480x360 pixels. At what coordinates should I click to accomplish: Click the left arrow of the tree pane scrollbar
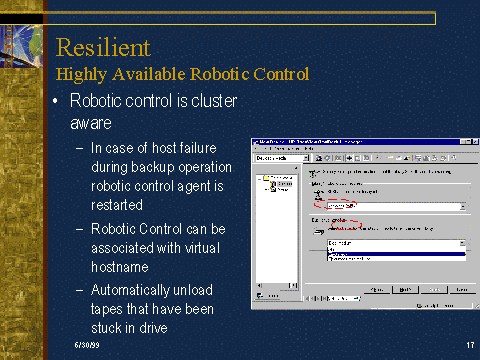tap(260, 286)
